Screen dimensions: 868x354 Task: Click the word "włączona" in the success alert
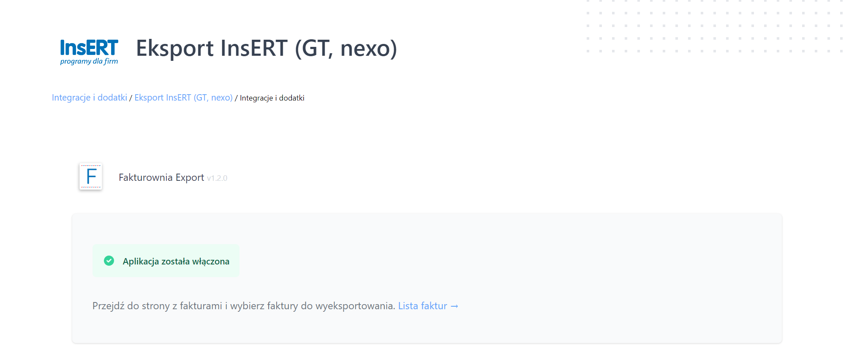point(211,261)
